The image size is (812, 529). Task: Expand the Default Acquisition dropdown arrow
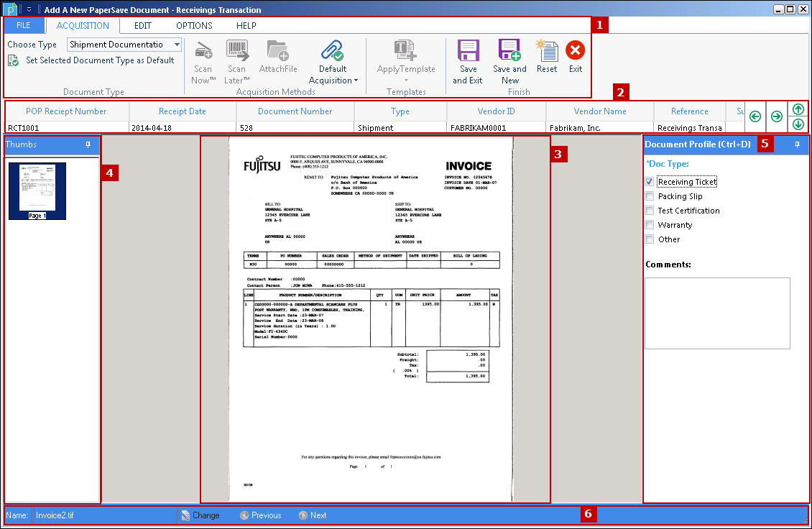point(356,80)
